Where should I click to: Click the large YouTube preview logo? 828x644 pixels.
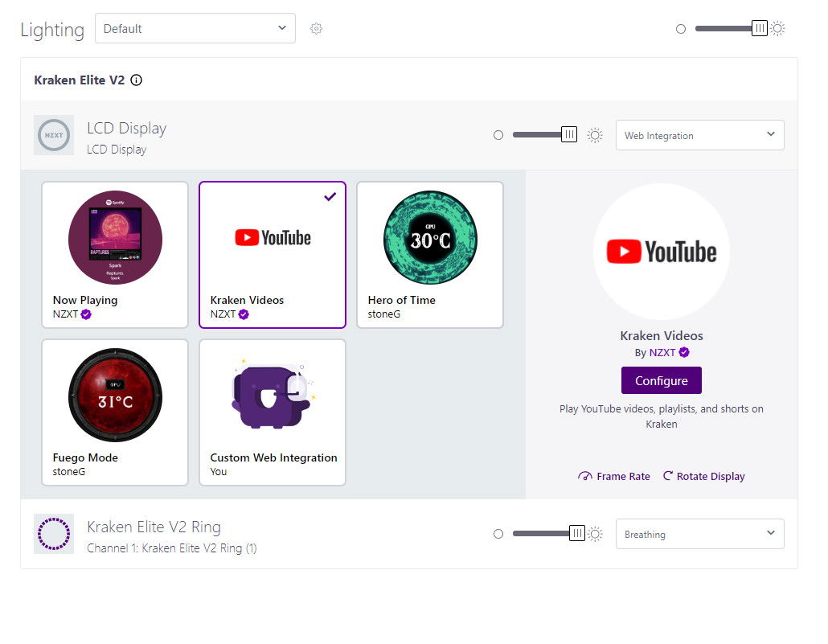[661, 252]
